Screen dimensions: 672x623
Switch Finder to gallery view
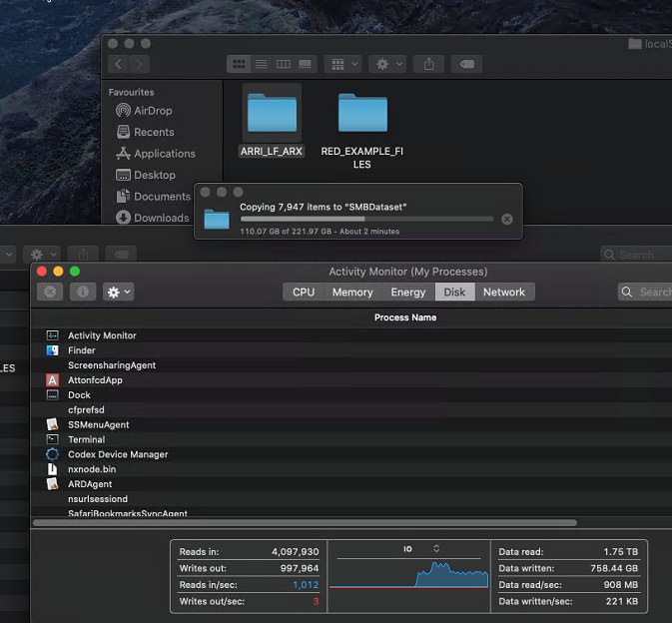(x=306, y=64)
